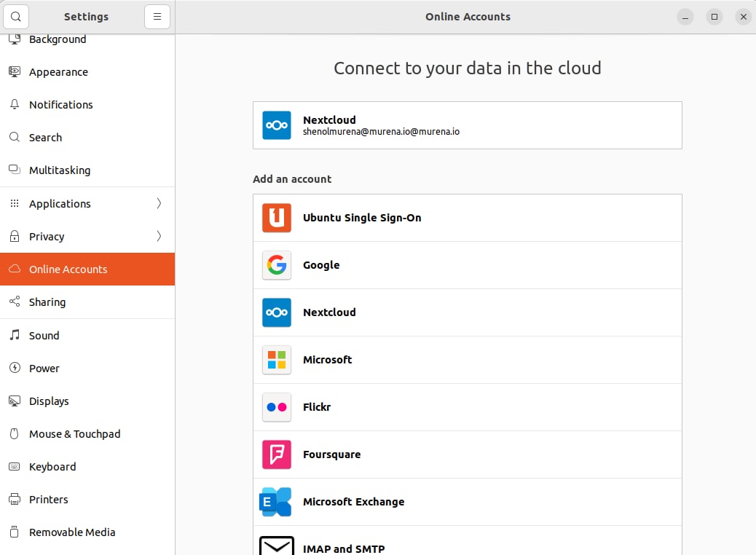Click the Microsoft four-square logo icon
The width and height of the screenshot is (756, 555).
click(277, 360)
